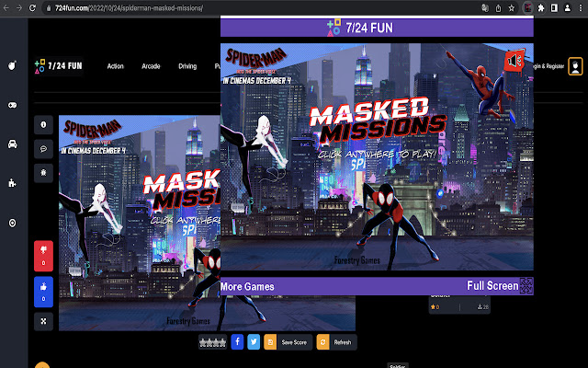Image resolution: width=588 pixels, height=368 pixels.
Task: Dislike the game with red thumbs-down
Action: pyautogui.click(x=43, y=256)
